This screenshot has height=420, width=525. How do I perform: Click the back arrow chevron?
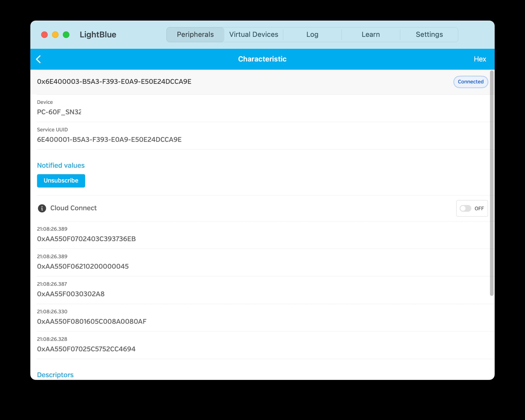38,59
